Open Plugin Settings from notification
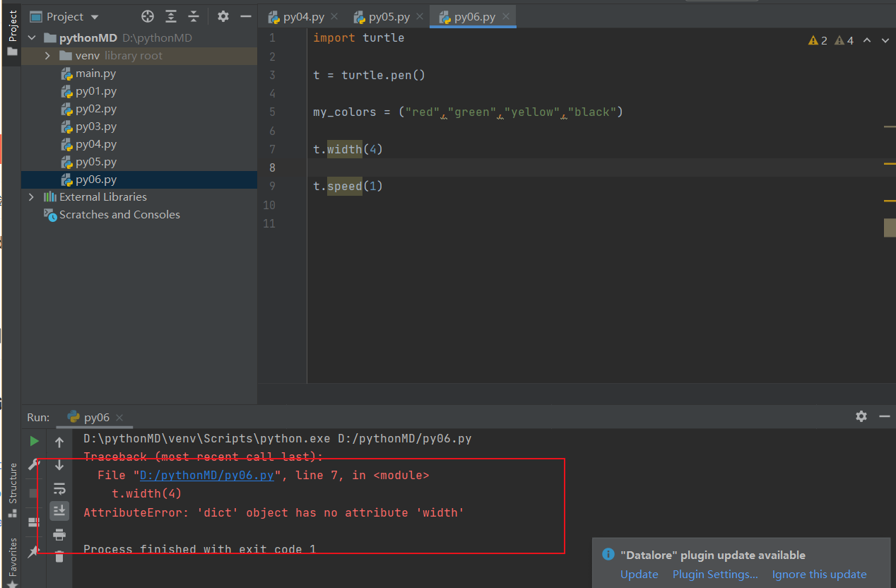The width and height of the screenshot is (896, 588). pos(715,575)
